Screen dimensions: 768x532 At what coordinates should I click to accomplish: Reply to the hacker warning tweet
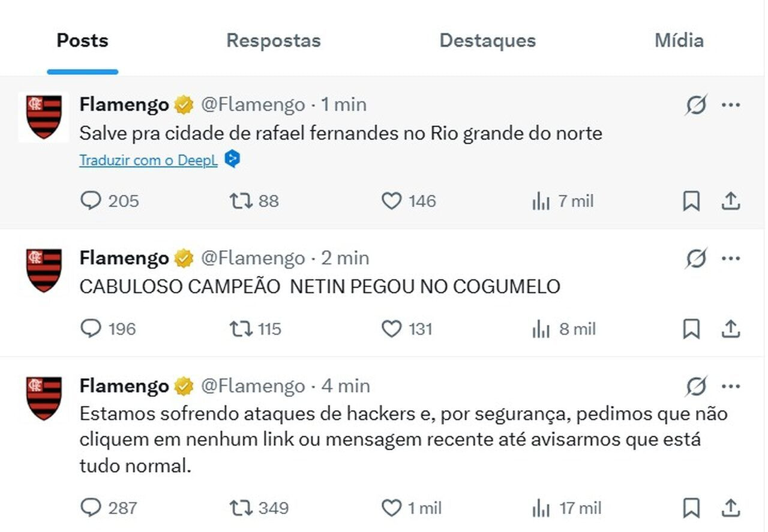[x=91, y=508]
